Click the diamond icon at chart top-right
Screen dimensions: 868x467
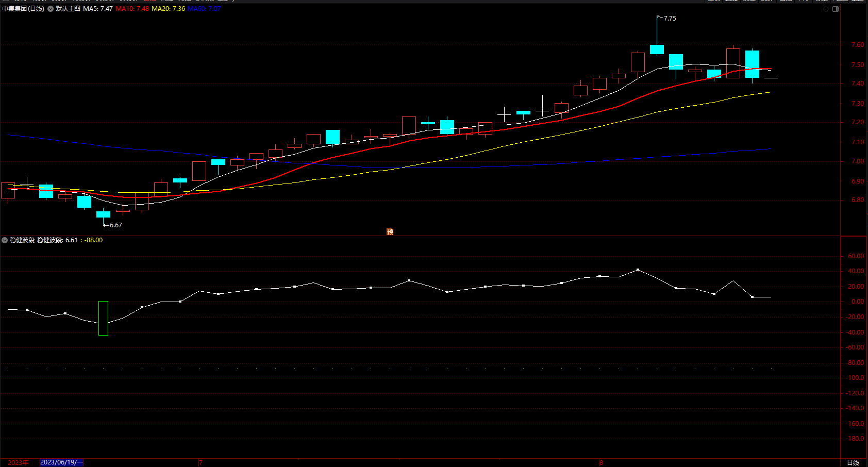coord(826,9)
